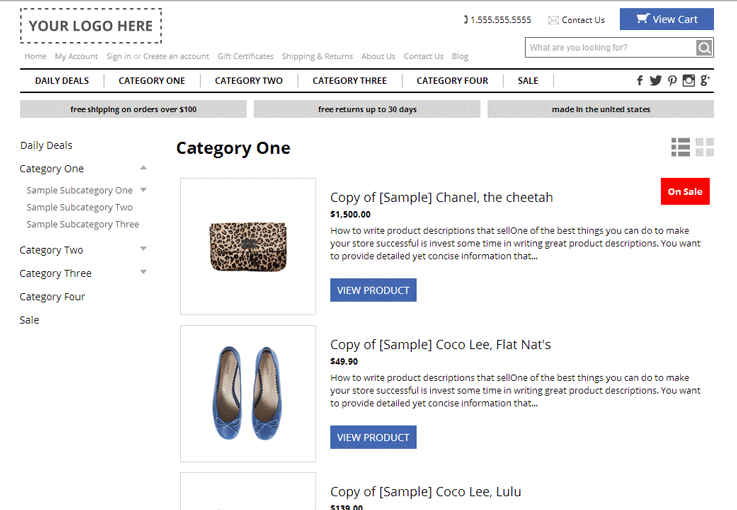Click the made in the united states banner

(601, 109)
